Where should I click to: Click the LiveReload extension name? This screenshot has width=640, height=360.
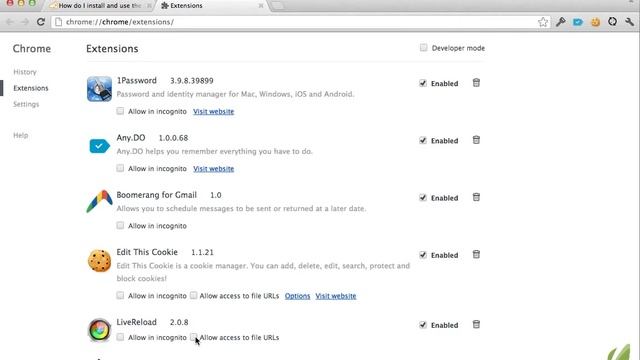click(x=136, y=322)
